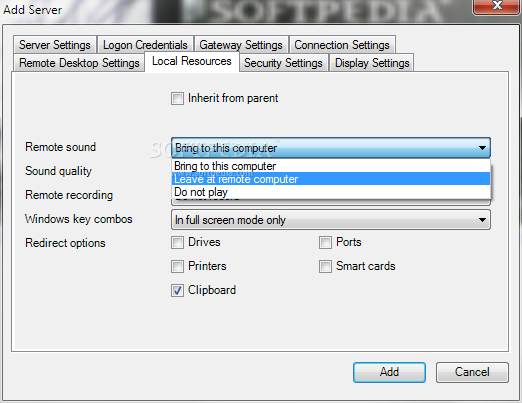522x403 pixels.
Task: Close the Add Server window
Action: tap(497, 6)
